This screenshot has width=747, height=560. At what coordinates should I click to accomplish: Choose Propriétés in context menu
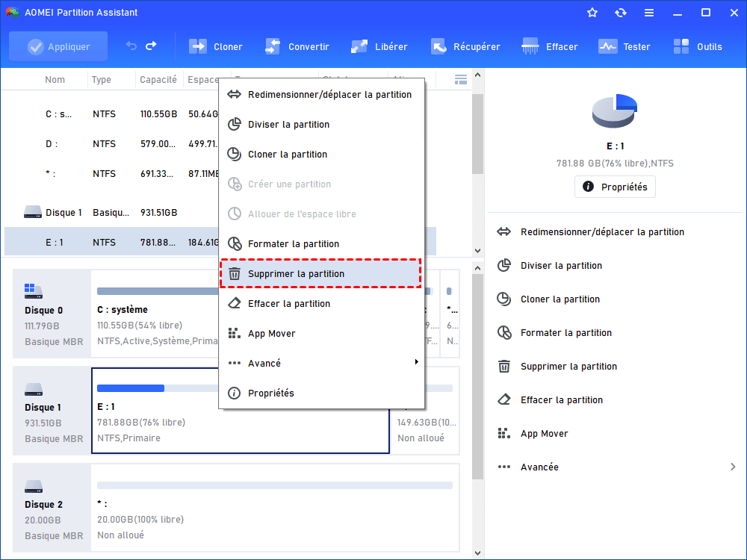click(x=321, y=393)
